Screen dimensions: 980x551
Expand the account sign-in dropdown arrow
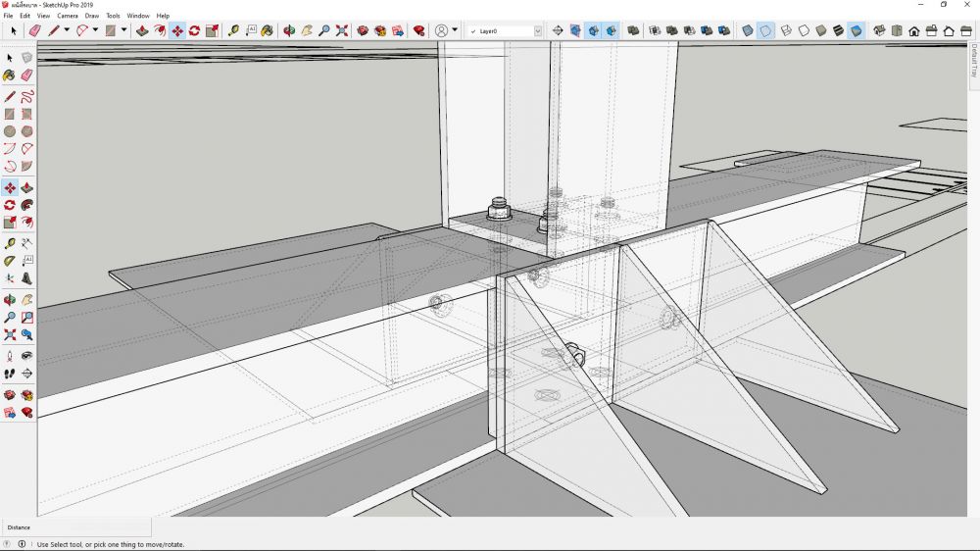click(455, 31)
